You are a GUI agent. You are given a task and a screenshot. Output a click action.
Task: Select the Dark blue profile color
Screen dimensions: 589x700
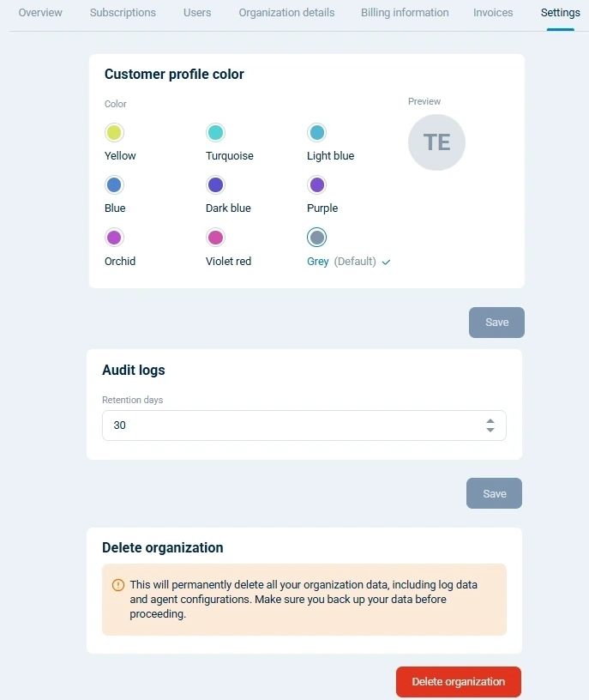tap(215, 184)
